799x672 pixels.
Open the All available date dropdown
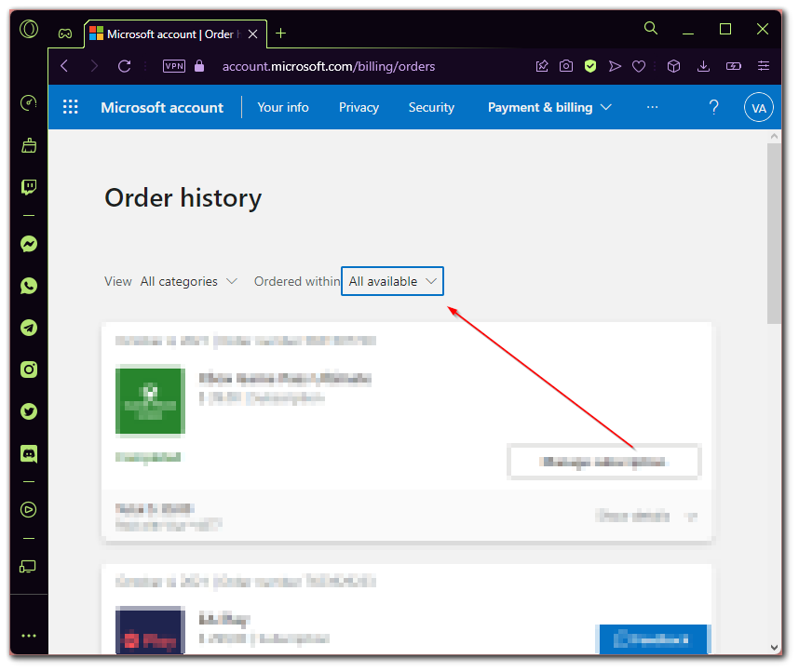[392, 281]
